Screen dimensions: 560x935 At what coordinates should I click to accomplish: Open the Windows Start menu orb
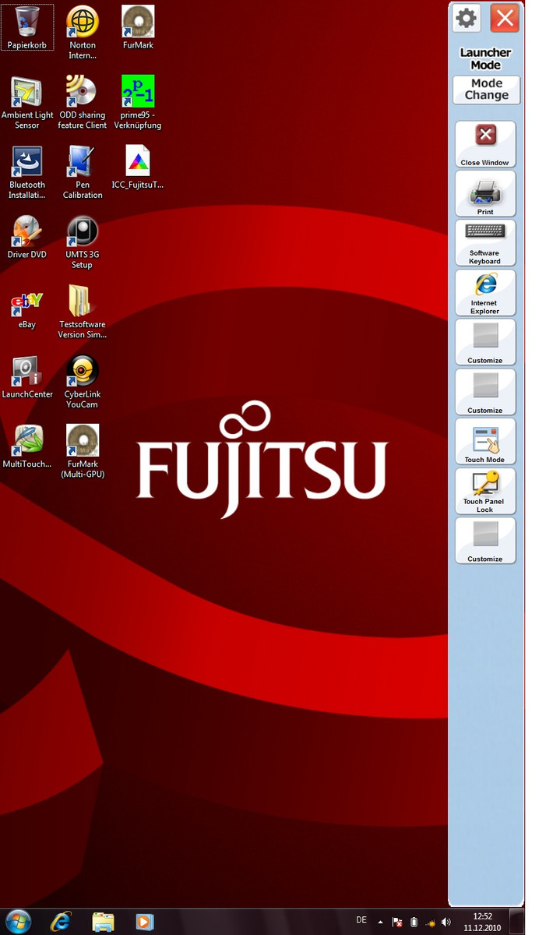pyautogui.click(x=17, y=921)
